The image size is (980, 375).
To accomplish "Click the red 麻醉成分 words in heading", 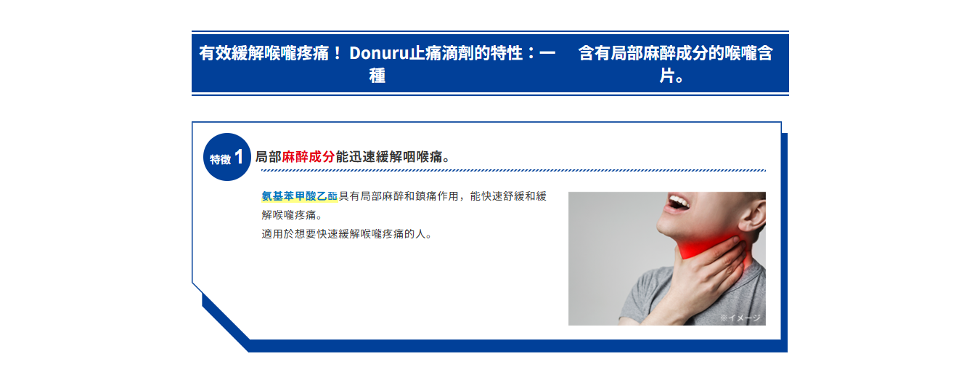I will click(x=309, y=157).
